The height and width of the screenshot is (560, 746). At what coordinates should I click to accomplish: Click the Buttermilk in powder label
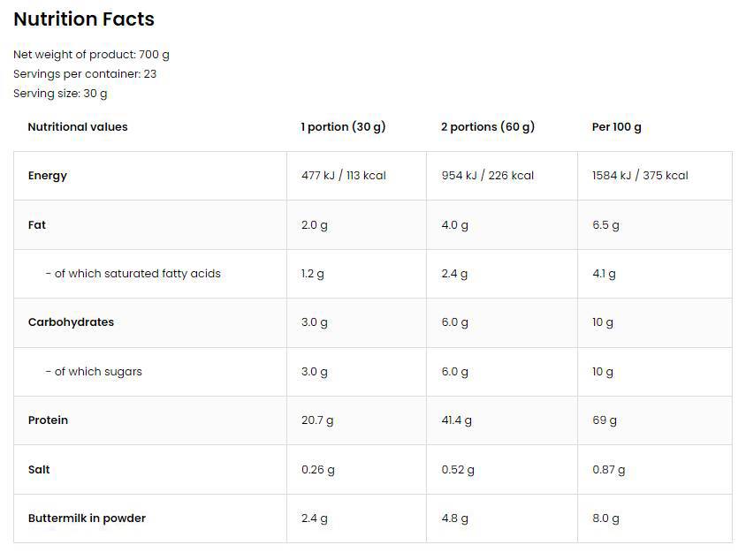(87, 518)
